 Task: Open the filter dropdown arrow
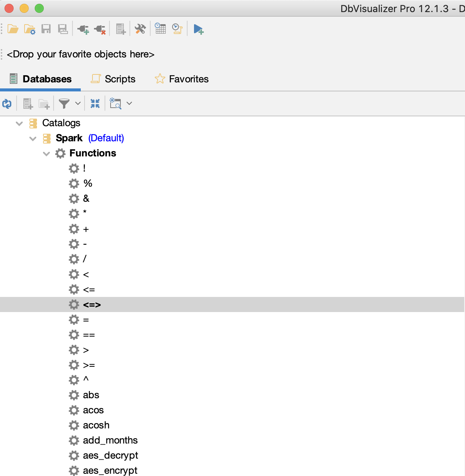point(78,103)
